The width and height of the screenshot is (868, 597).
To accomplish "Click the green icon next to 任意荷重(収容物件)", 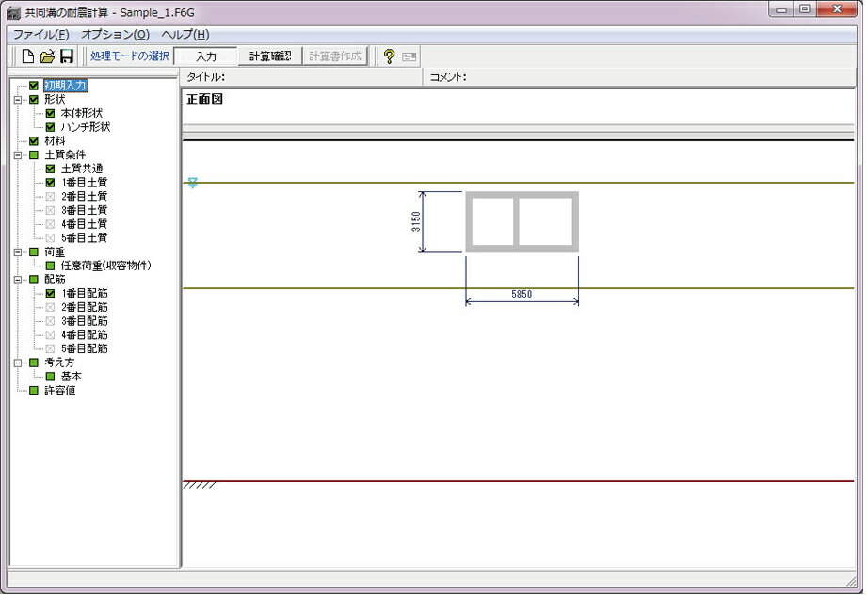I will point(51,266).
